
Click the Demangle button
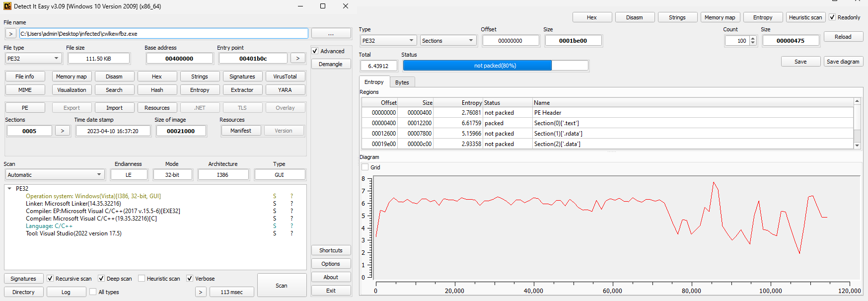[x=331, y=64]
